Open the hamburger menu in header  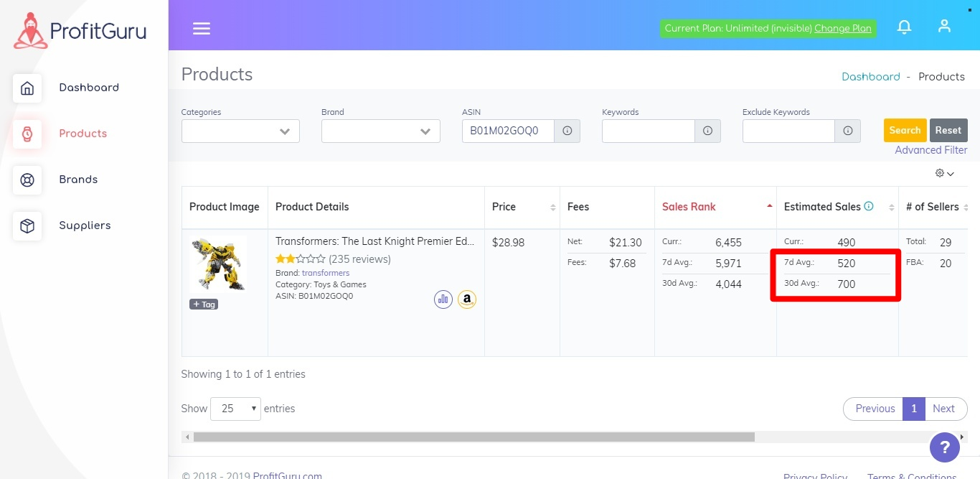[x=202, y=28]
